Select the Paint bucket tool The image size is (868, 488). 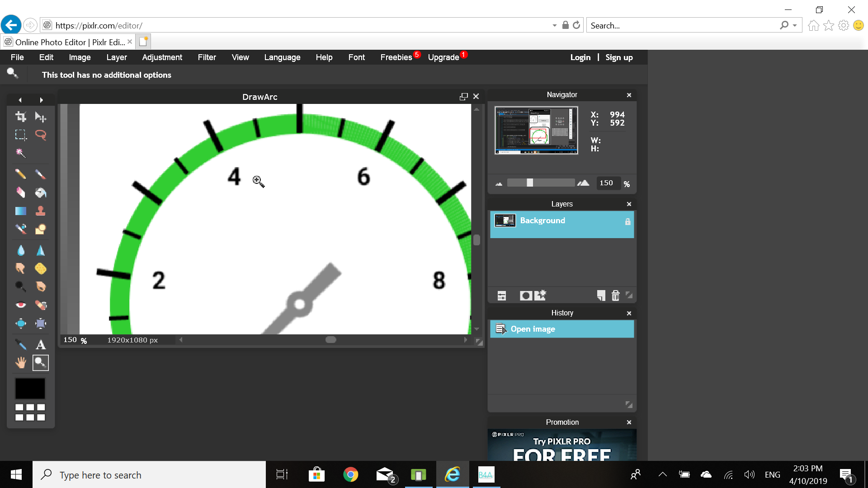click(x=41, y=193)
